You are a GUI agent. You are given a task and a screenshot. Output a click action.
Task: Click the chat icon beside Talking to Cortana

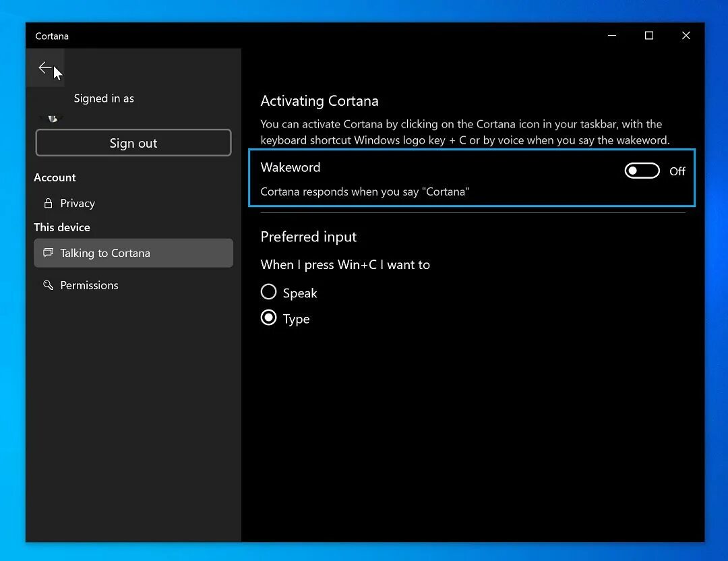coord(48,253)
